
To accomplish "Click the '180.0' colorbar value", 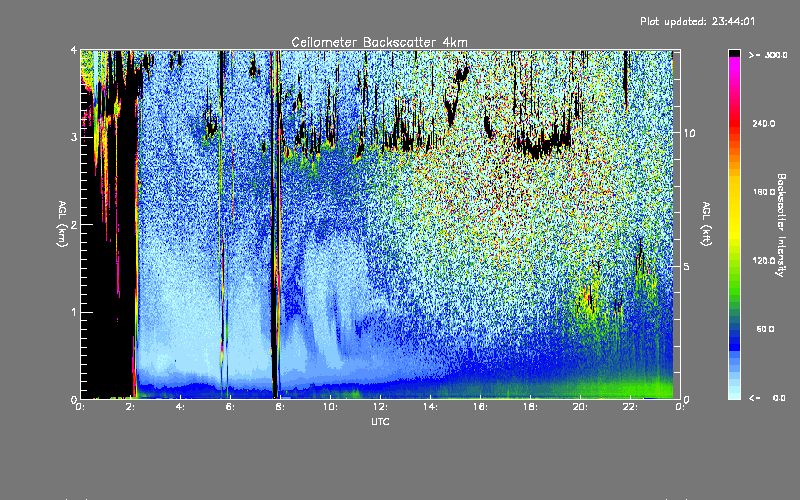I will (x=764, y=192).
